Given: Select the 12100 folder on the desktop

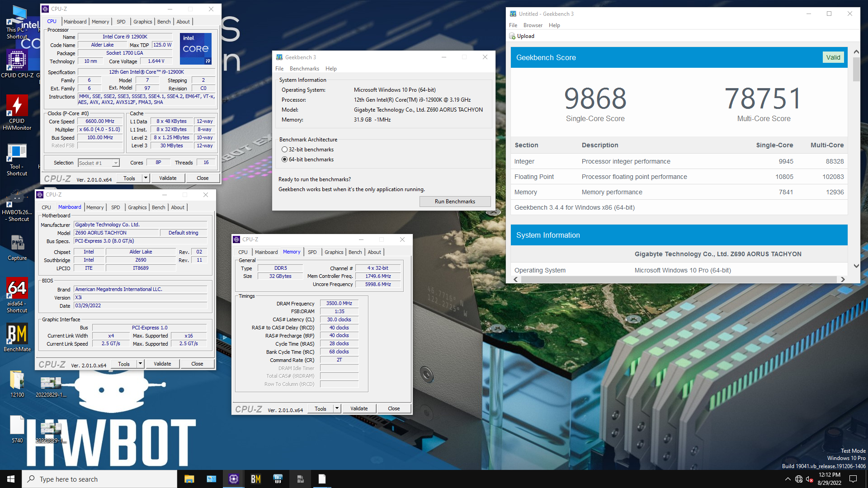Looking at the screenshot, I should [17, 384].
